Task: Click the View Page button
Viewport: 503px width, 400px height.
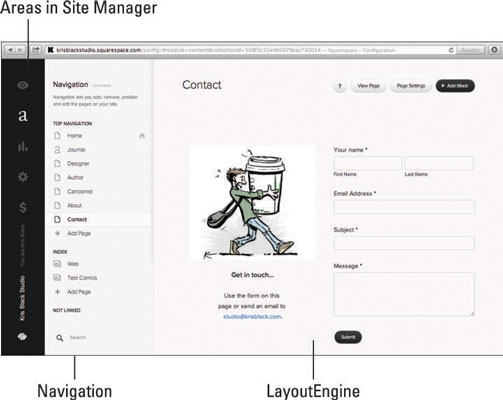Action: coord(368,86)
